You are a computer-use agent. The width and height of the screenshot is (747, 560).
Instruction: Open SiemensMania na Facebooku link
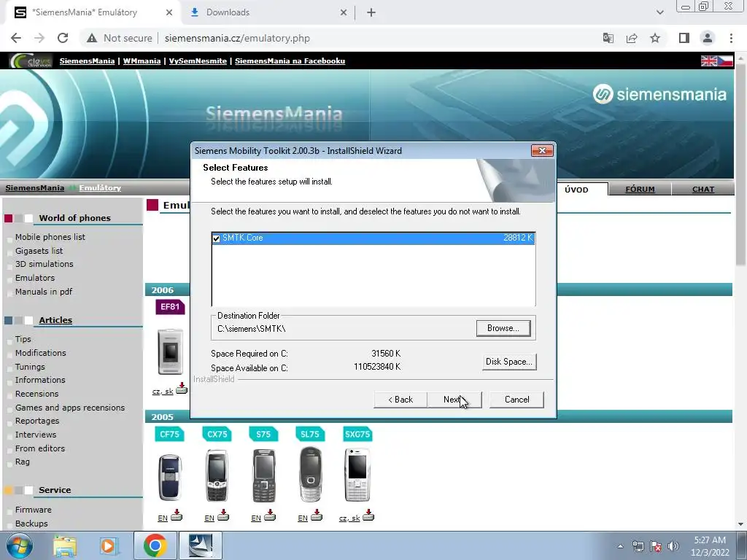click(x=290, y=61)
